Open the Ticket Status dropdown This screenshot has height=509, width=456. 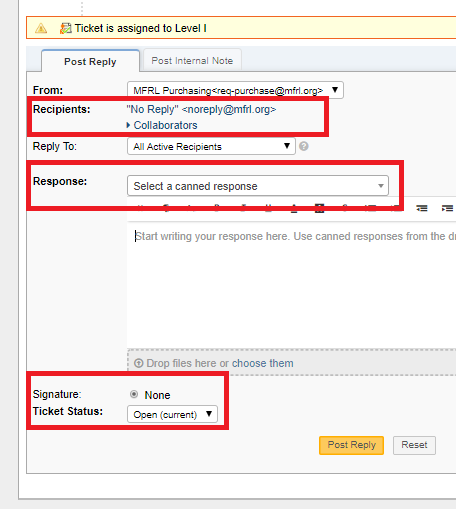[172, 414]
